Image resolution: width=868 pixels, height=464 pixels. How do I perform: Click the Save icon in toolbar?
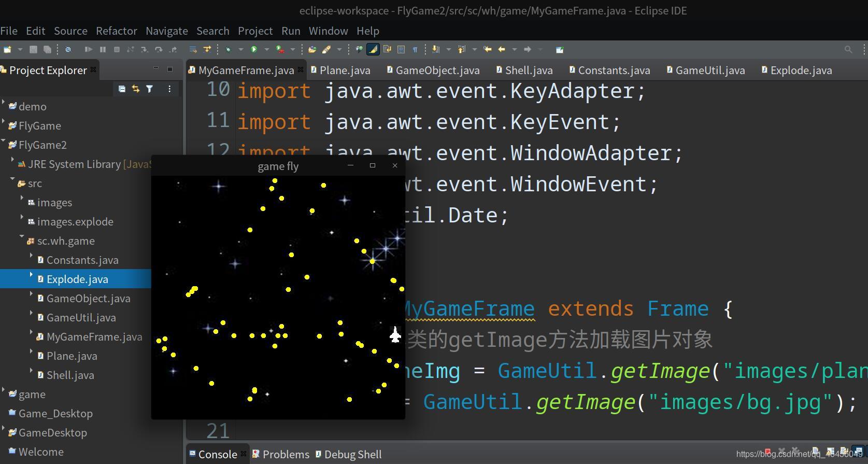click(x=33, y=50)
